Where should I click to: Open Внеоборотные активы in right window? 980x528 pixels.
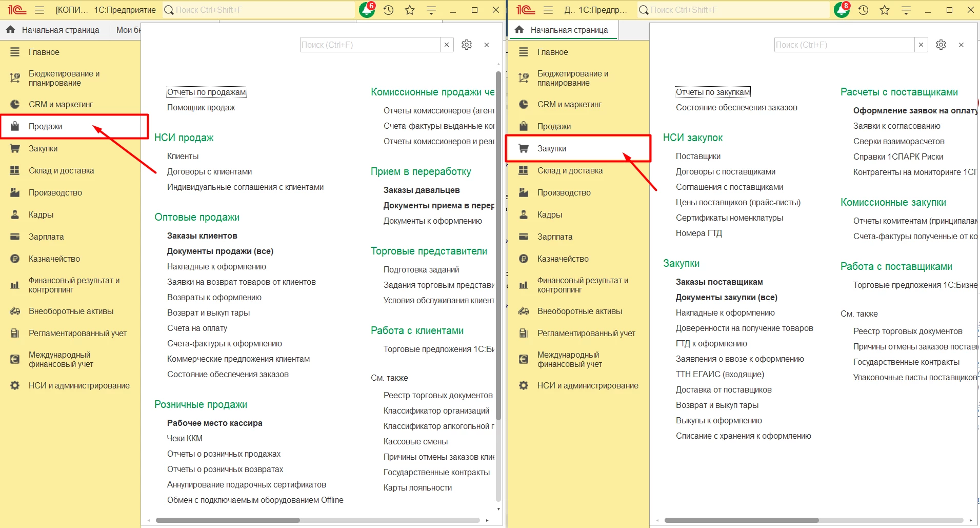[578, 311]
